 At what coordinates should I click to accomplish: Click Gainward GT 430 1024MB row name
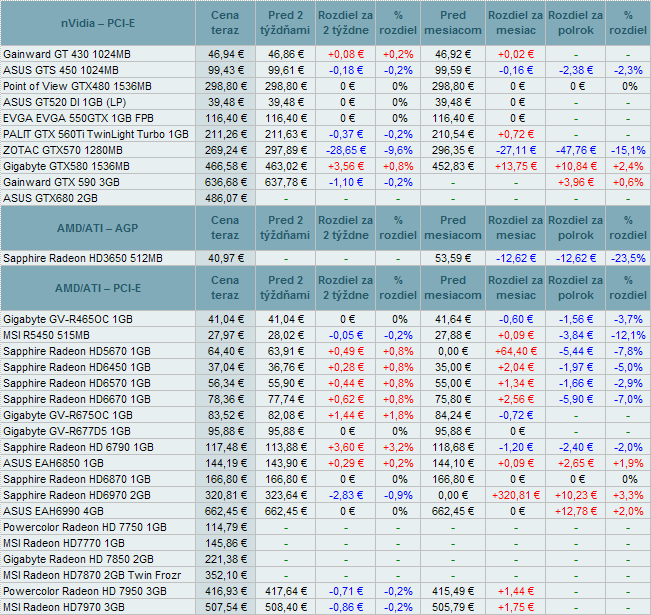pos(67,54)
